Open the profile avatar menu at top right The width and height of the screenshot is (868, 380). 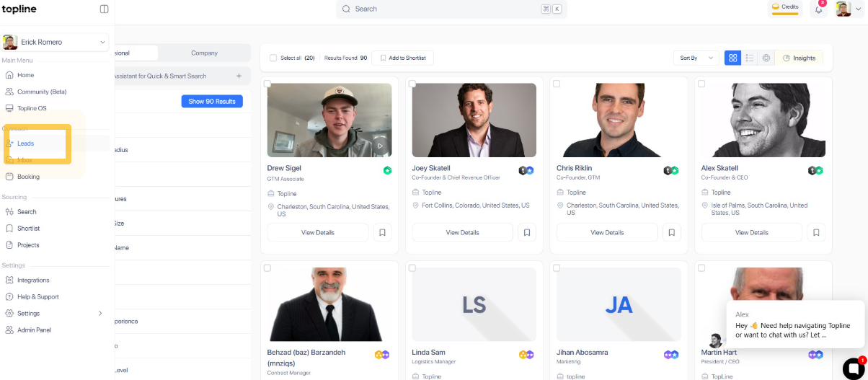coord(849,9)
